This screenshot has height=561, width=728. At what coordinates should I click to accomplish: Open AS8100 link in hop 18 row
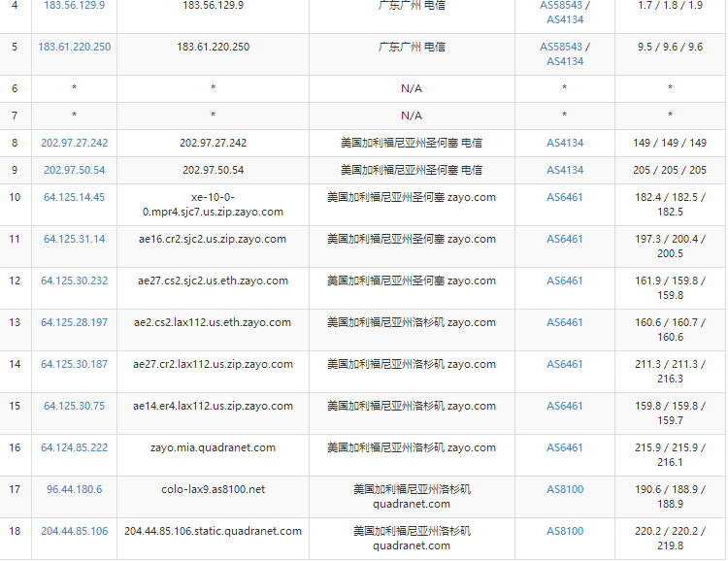pos(565,531)
